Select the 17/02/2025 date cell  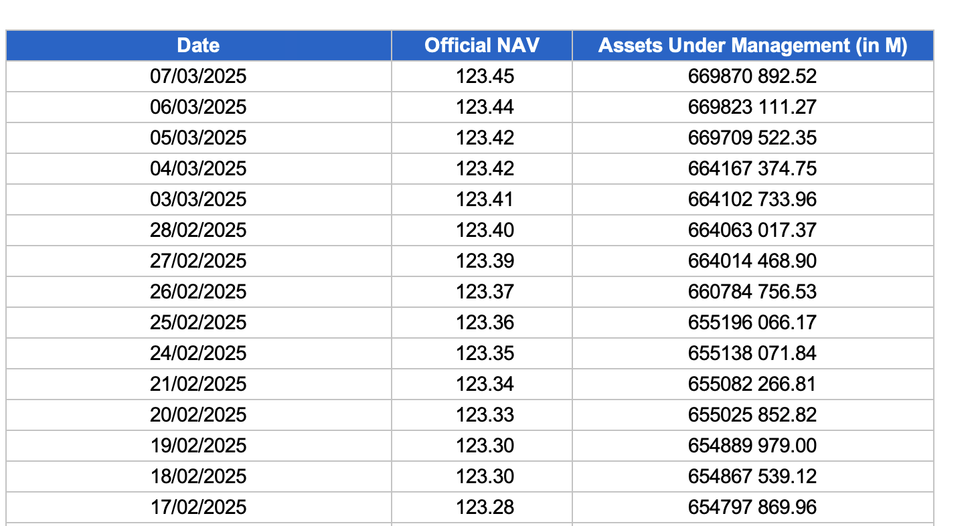tap(198, 507)
